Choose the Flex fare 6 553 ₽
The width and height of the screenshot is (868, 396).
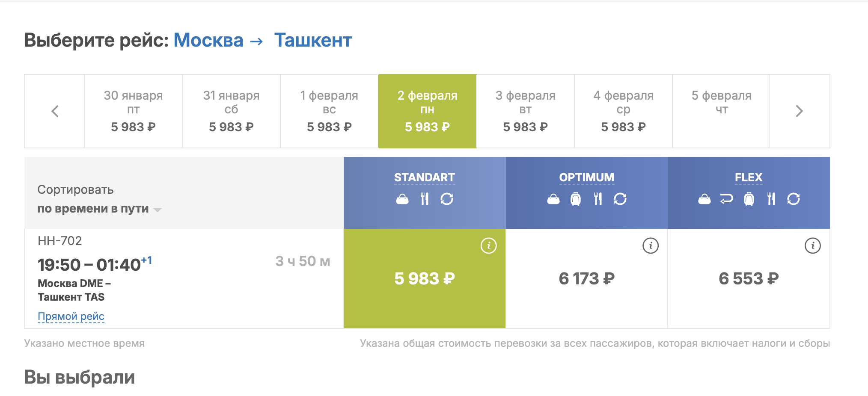pos(749,279)
